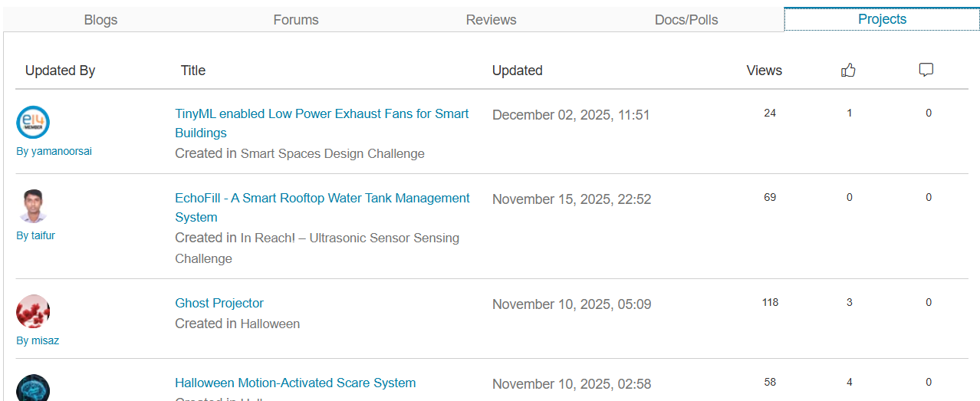This screenshot has width=980, height=401.
Task: Select the Projects tab
Action: (x=882, y=20)
